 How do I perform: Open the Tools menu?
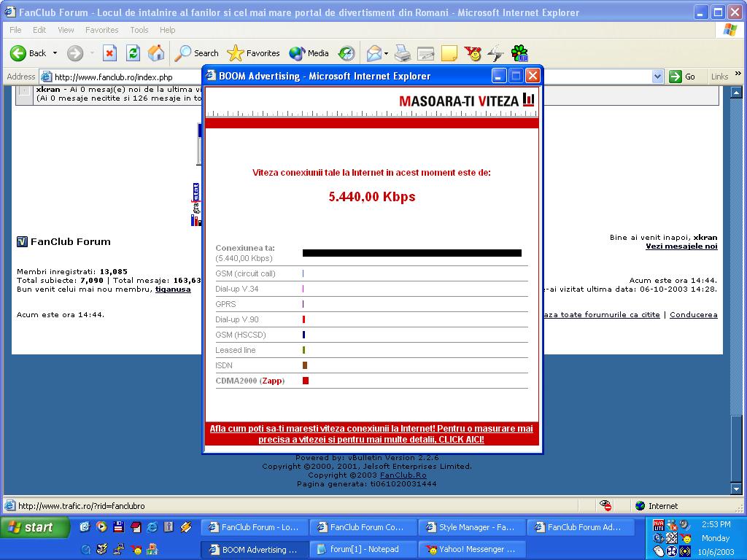pos(139,30)
